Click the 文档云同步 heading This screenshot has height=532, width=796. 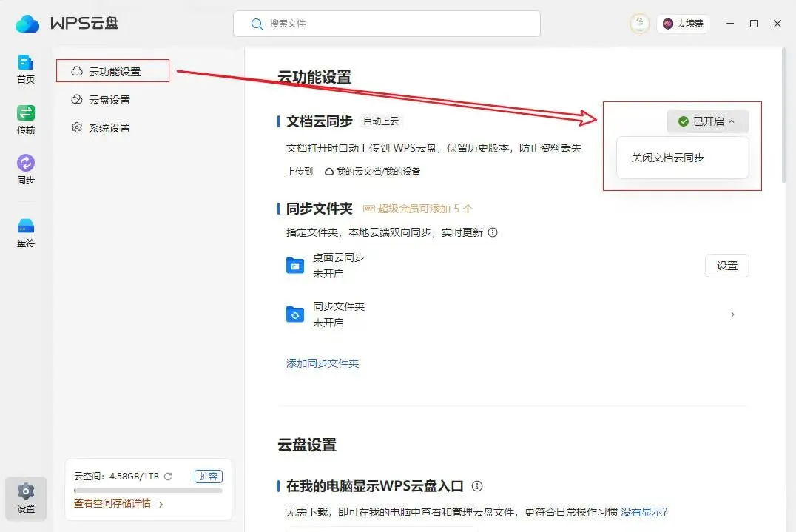tap(320, 121)
